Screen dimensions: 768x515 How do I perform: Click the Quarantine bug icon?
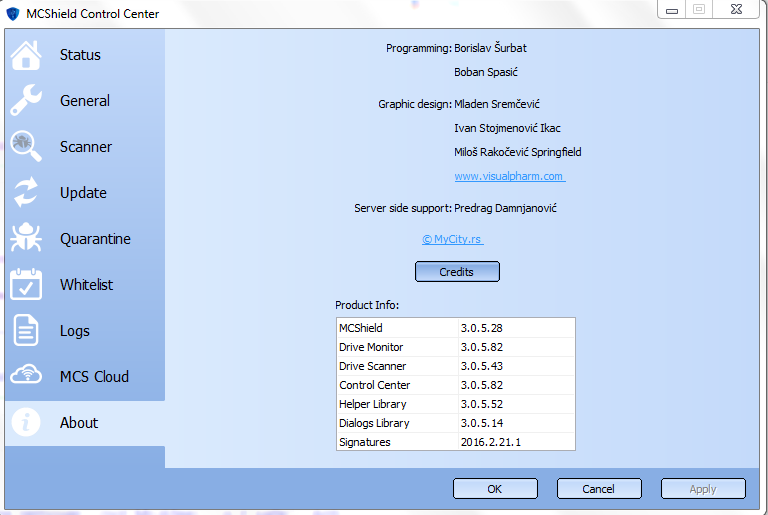click(x=26, y=238)
